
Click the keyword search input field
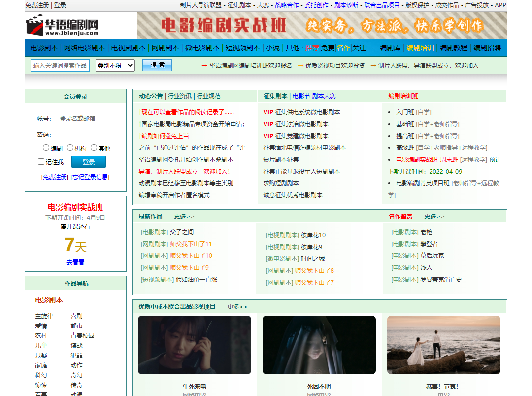pos(59,65)
